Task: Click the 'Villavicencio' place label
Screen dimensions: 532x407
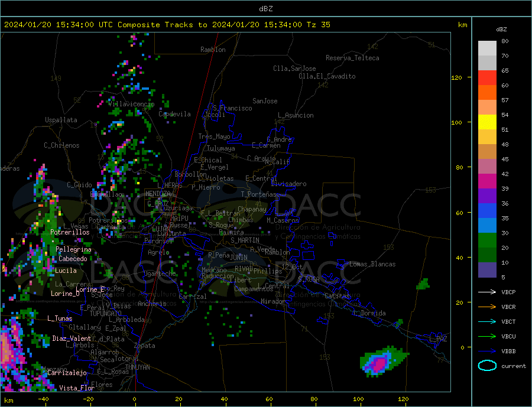Action: [131, 104]
